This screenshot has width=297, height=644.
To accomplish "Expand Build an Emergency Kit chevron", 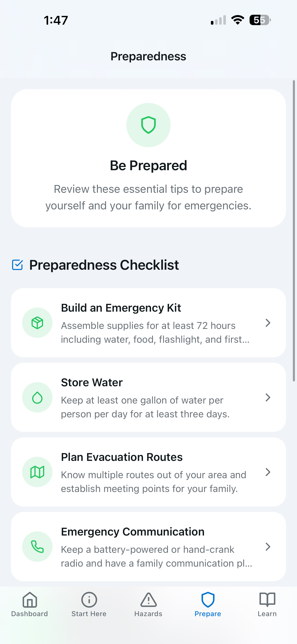I will click(268, 323).
